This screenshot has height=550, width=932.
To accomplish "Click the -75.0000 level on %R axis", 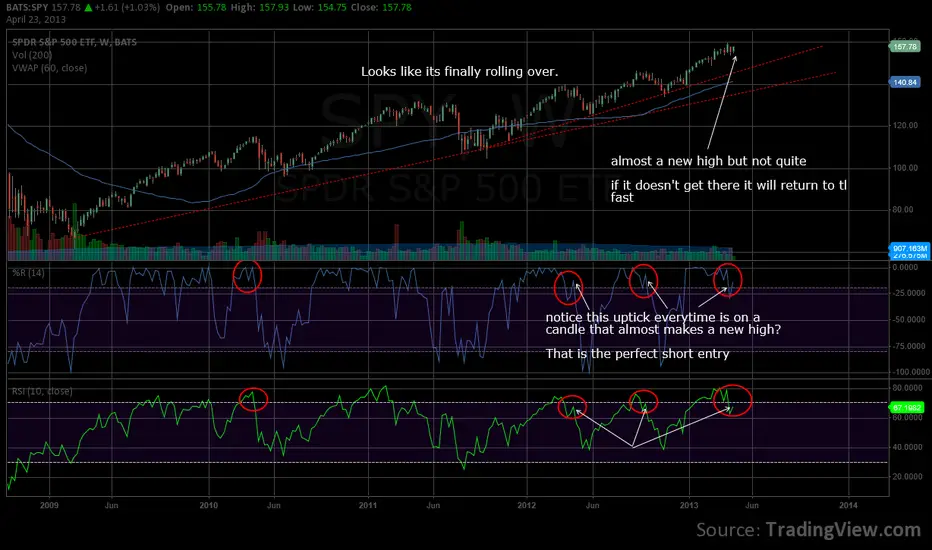I will [909, 346].
